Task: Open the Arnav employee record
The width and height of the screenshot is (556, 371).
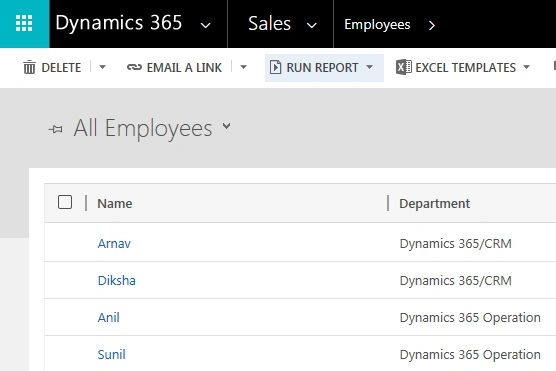Action: (x=114, y=243)
